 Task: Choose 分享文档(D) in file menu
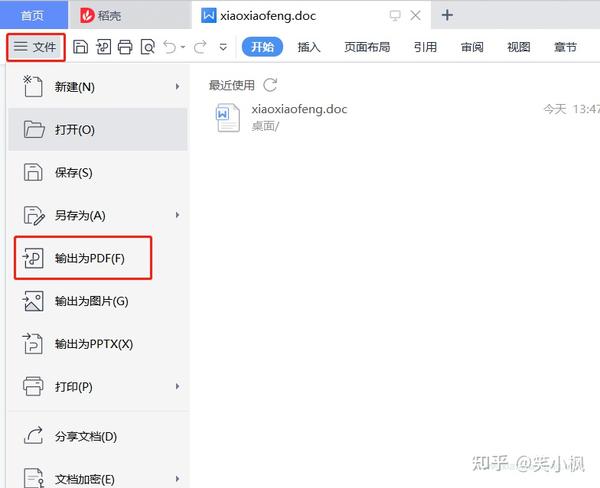(x=98, y=436)
